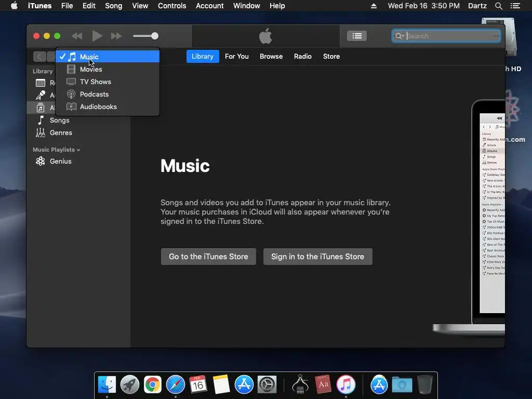This screenshot has width=532, height=399.
Task: Launch Launchpad from the Dock
Action: [x=129, y=384]
